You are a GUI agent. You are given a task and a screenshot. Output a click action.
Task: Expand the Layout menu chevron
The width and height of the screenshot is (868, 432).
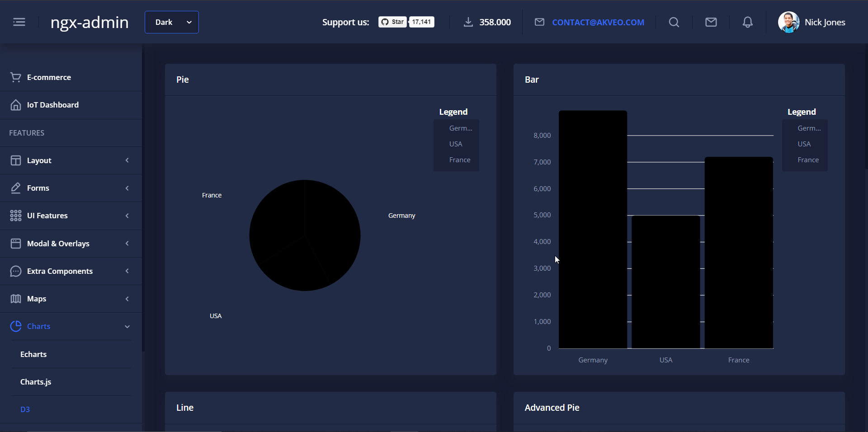[x=127, y=160]
